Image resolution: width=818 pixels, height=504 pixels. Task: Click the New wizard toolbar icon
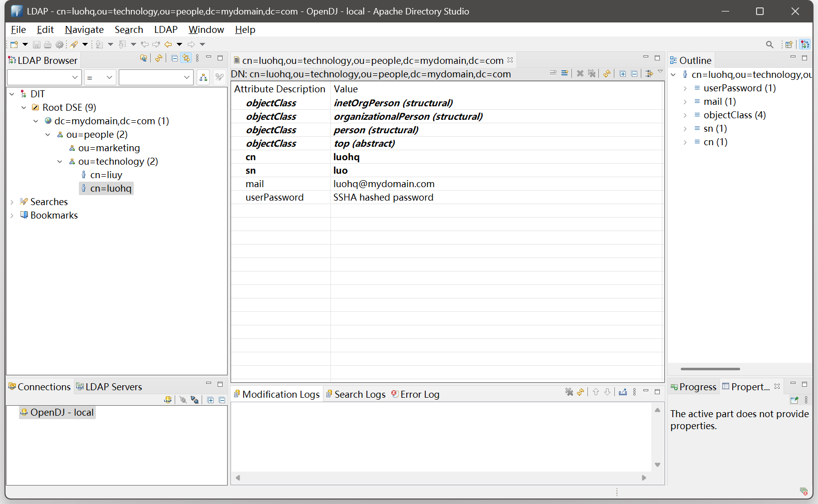pyautogui.click(x=14, y=44)
